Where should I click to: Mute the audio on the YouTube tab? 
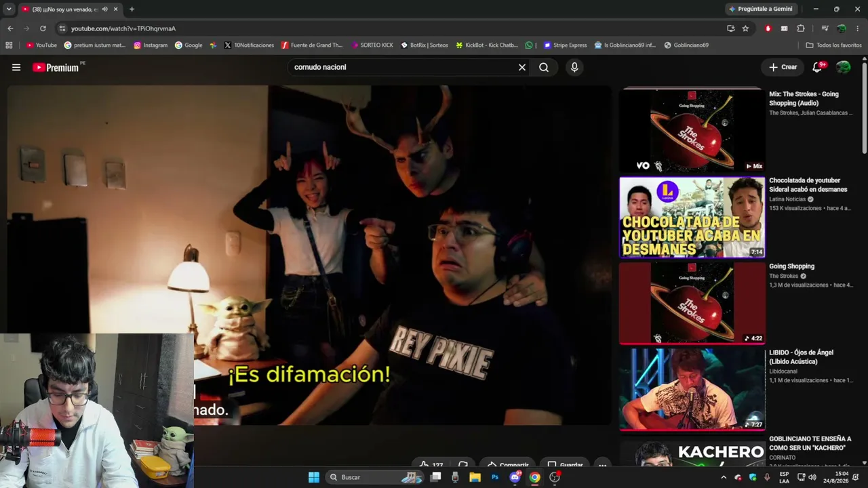(x=104, y=9)
